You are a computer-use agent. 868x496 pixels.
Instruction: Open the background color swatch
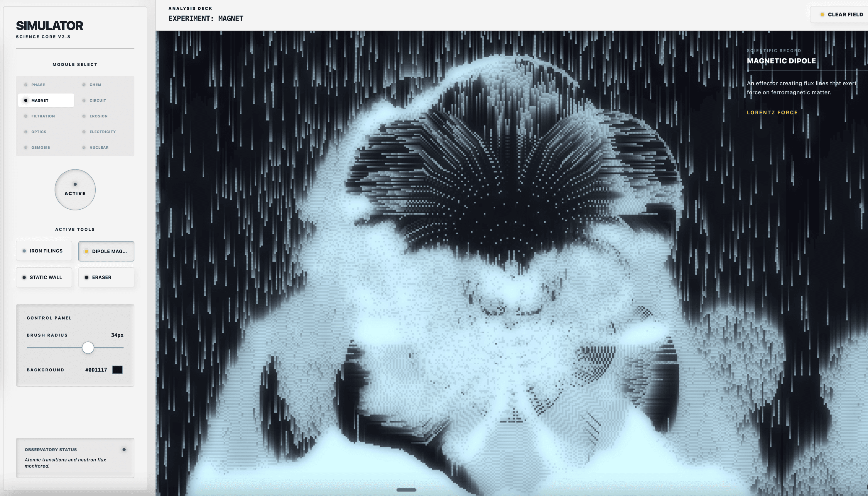117,370
